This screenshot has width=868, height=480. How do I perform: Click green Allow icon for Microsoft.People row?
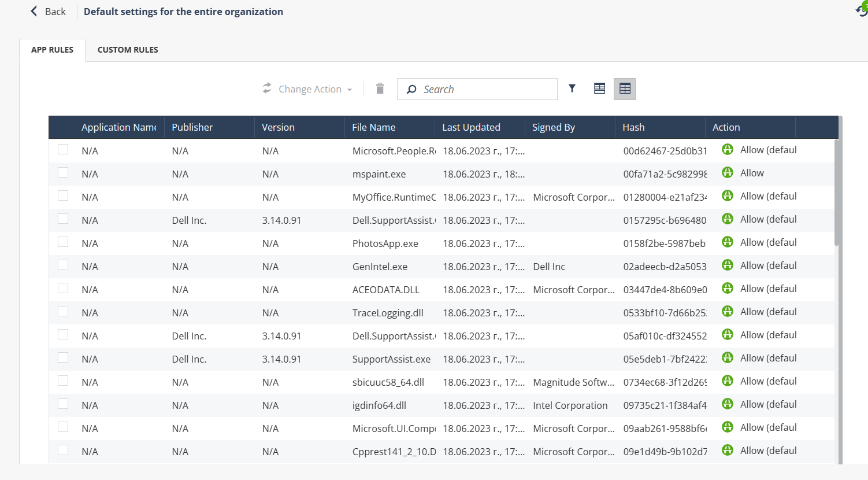click(728, 149)
